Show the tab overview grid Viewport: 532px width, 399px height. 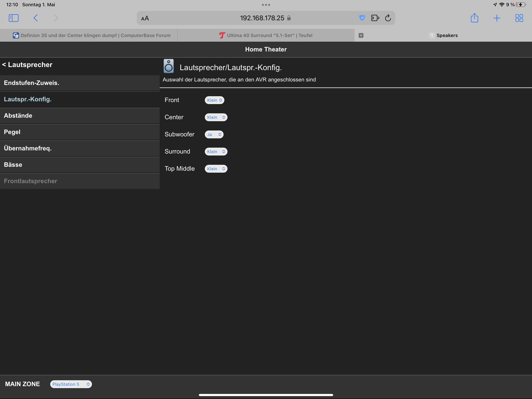click(519, 18)
